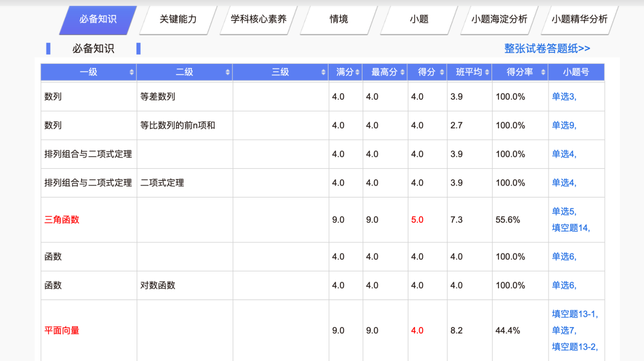644x361 pixels.
Task: Click the 小题号 column header
Action: coord(576,72)
